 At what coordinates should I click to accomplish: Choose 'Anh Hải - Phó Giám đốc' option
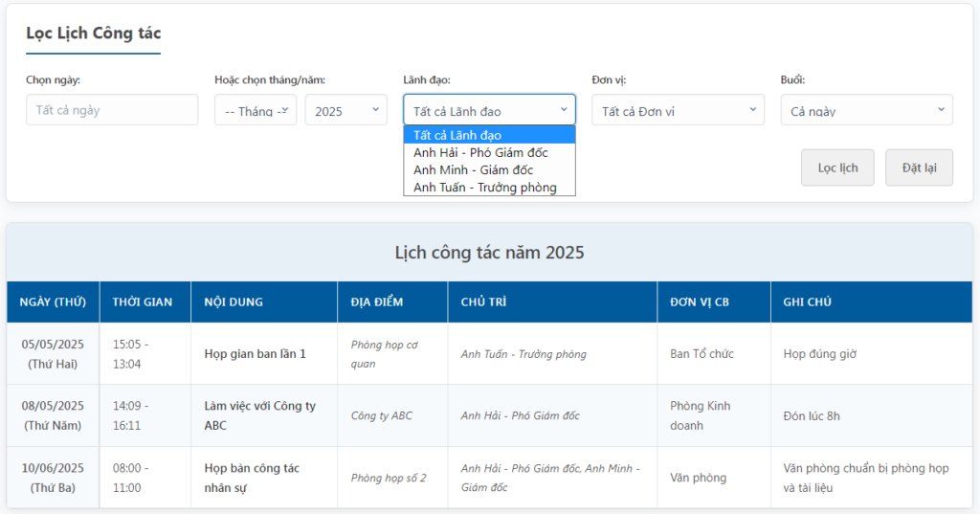489,152
